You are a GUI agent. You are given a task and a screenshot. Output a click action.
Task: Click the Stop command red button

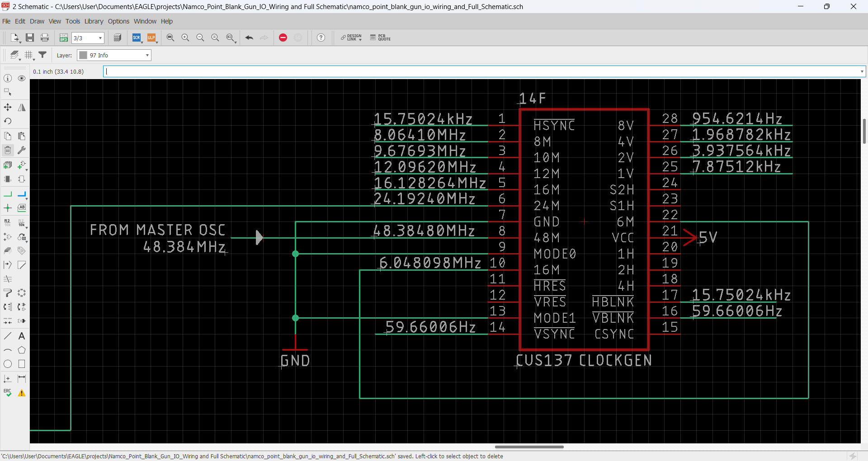[x=283, y=38]
